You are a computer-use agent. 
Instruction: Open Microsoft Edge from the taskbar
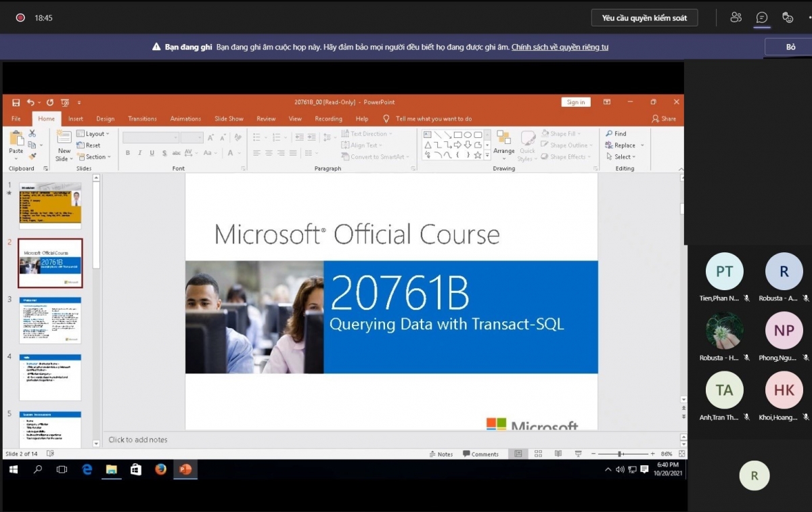coord(87,469)
